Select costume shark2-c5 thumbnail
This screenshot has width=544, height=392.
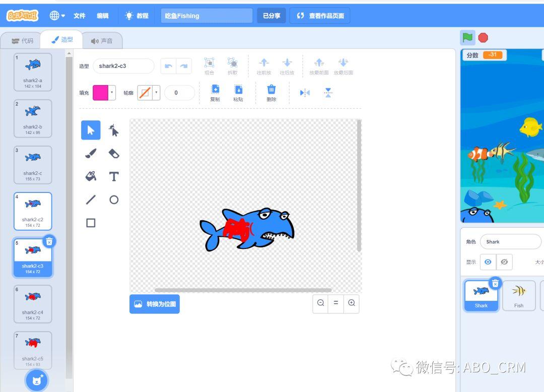(x=33, y=350)
